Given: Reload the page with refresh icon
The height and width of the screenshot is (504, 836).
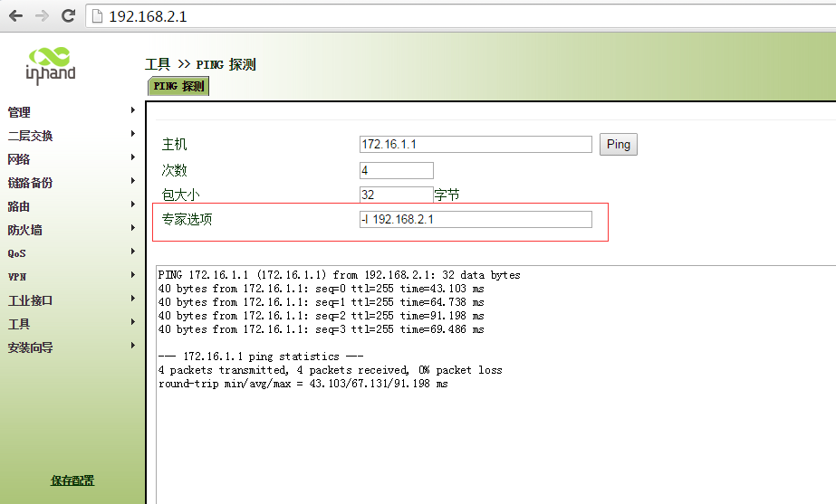Looking at the screenshot, I should pos(68,16).
